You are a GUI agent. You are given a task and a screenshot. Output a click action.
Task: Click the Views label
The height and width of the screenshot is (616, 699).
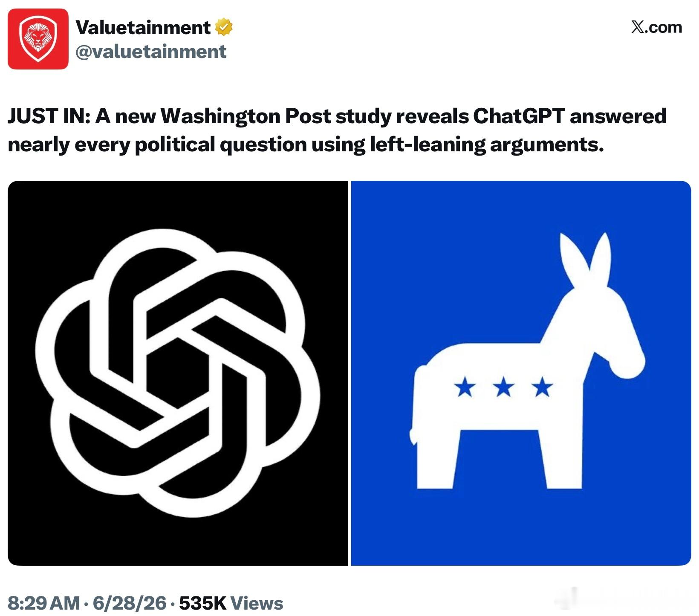[257, 603]
